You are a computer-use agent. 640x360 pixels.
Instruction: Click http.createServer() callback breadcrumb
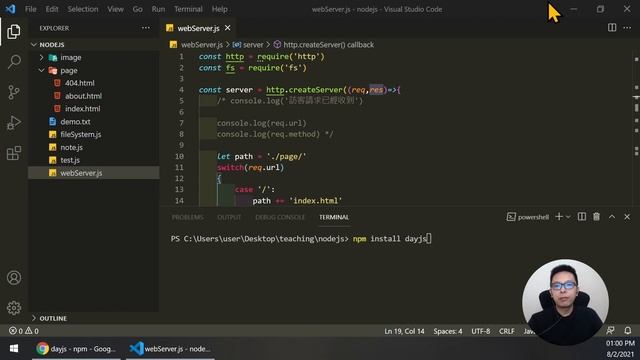324,44
